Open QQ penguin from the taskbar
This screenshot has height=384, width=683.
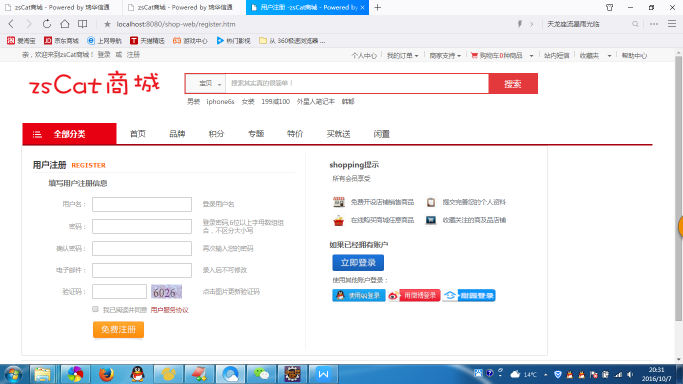pyautogui.click(x=138, y=374)
